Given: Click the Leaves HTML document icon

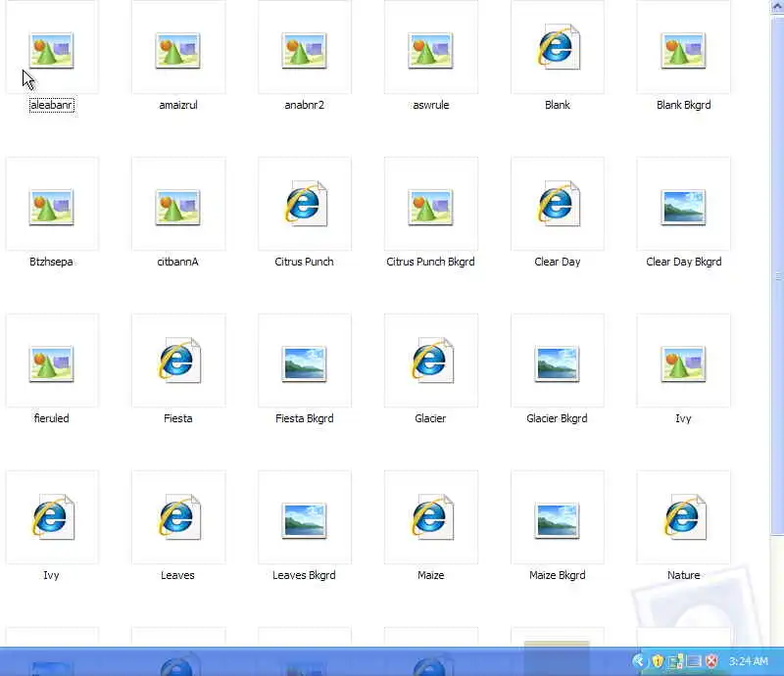Looking at the screenshot, I should (x=178, y=516).
